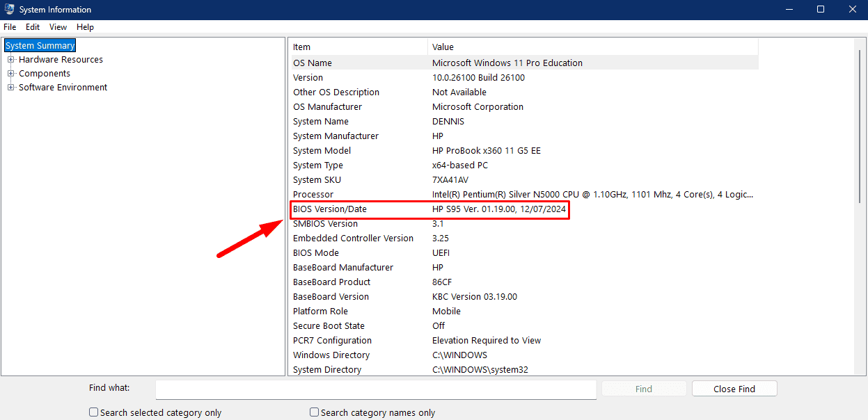Click the Value column header
This screenshot has width=868, height=420.
pos(592,47)
